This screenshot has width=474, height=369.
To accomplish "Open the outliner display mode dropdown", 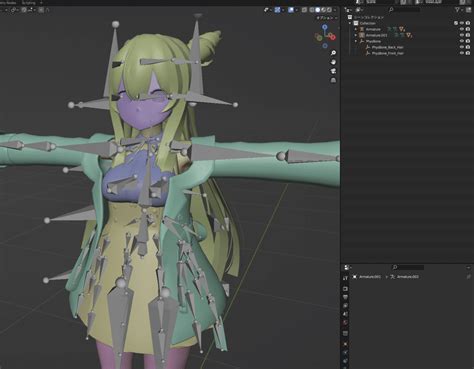I will 358,10.
